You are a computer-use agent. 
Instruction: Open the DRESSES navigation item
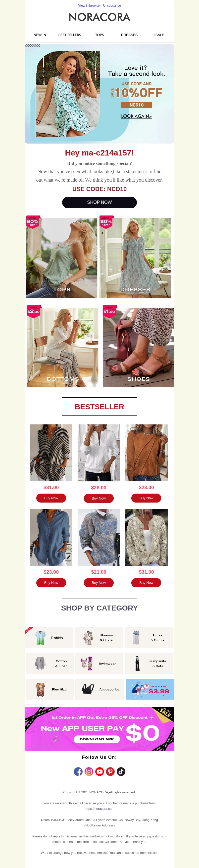tap(129, 35)
